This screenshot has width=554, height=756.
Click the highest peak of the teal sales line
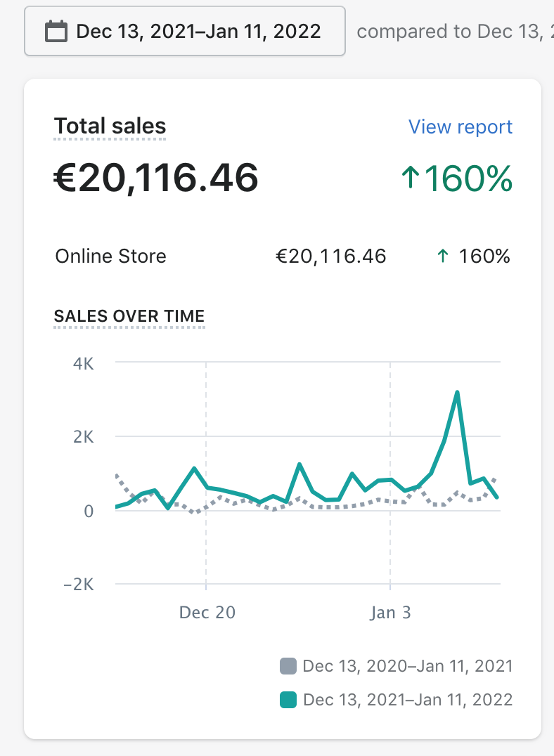(458, 393)
